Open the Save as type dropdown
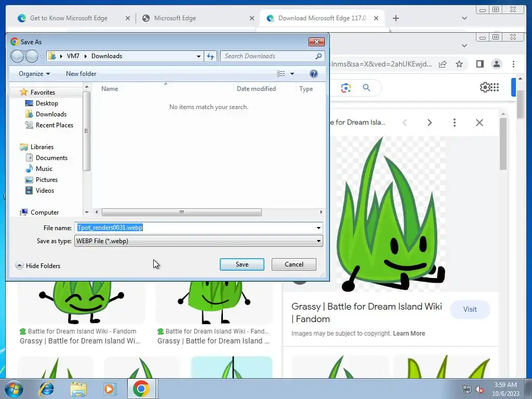532x399 pixels. [x=198, y=241]
